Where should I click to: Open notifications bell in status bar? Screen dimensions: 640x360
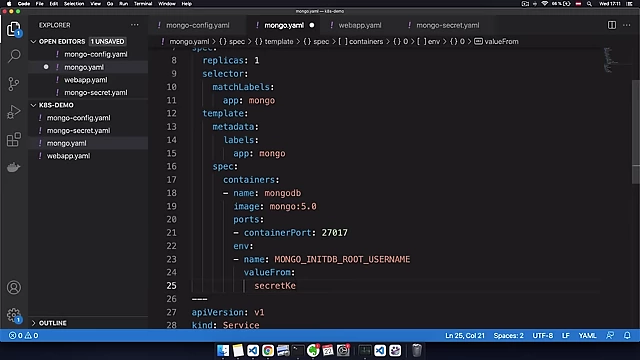[627, 336]
